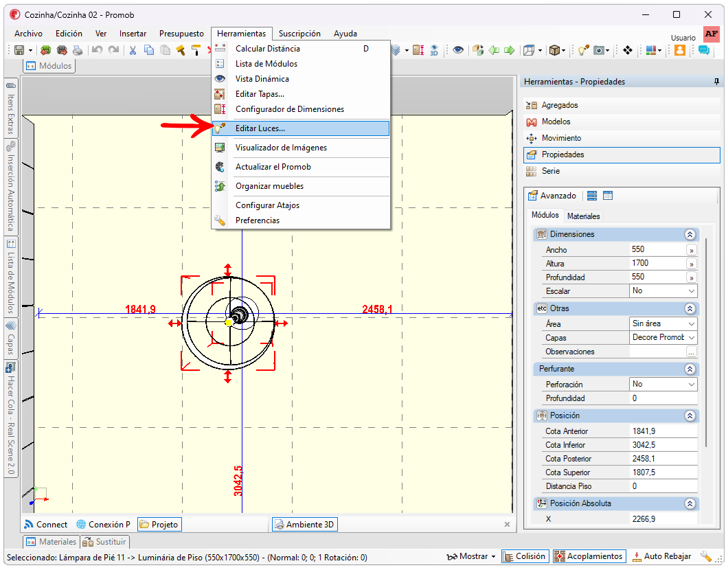Click the boxes replace icon
The height and width of the screenshot is (570, 728).
coord(478,49)
